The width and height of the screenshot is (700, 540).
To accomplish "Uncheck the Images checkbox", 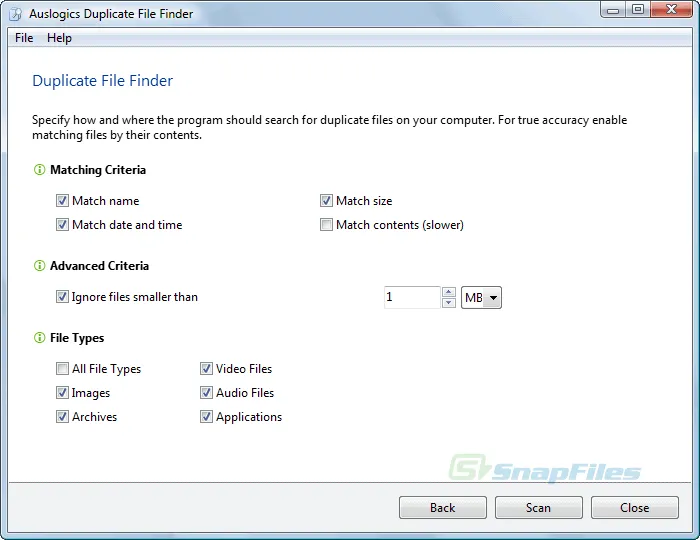I will pyautogui.click(x=62, y=393).
